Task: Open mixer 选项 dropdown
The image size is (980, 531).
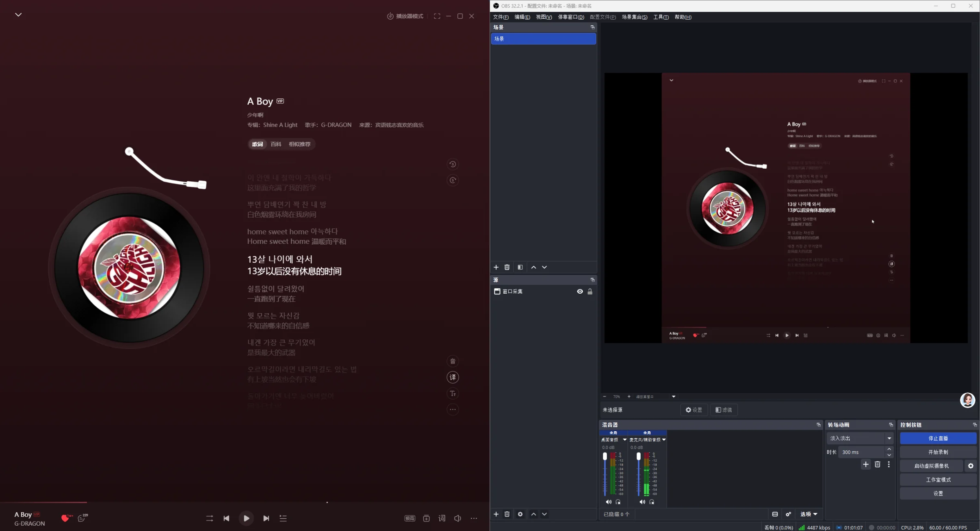Action: pyautogui.click(x=808, y=514)
